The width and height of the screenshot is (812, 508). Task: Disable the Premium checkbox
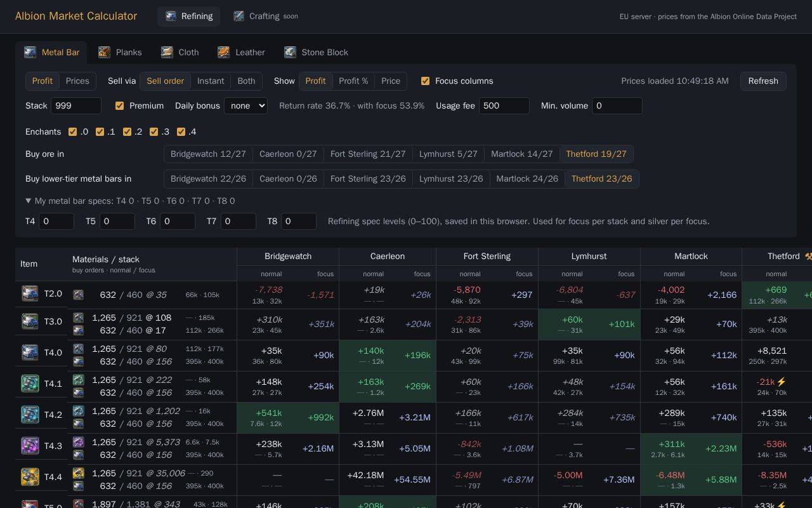119,105
